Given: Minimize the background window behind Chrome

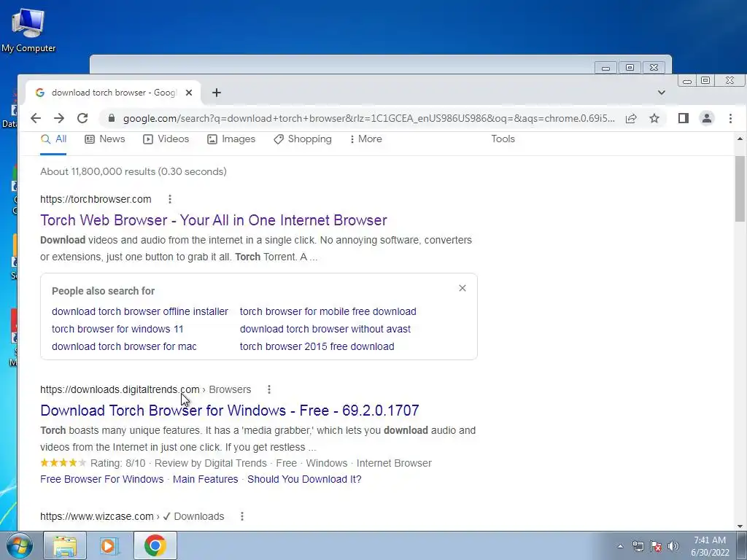Looking at the screenshot, I should [x=606, y=68].
